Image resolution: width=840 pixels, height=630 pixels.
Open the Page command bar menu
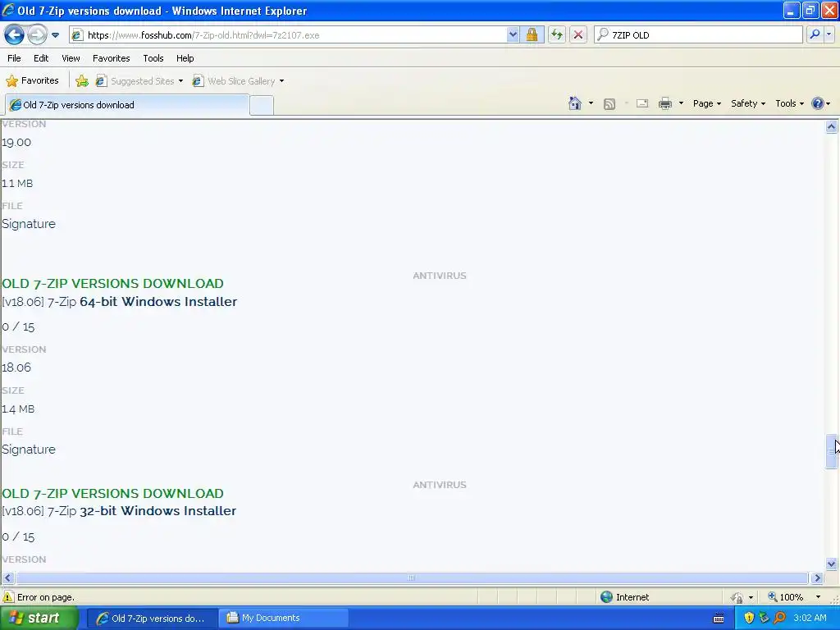pyautogui.click(x=706, y=103)
